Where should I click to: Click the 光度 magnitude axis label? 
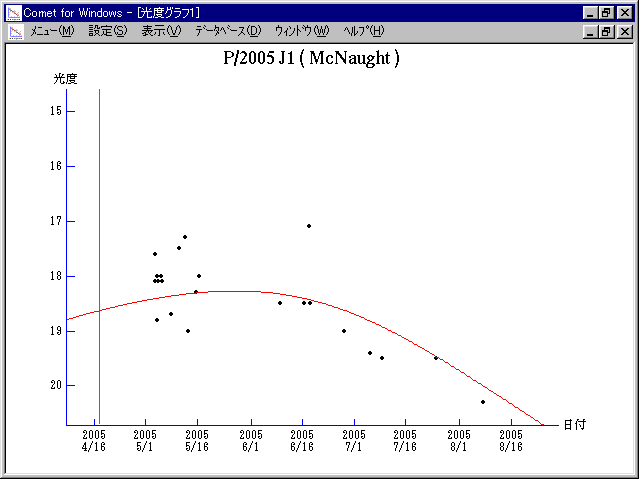(x=66, y=78)
